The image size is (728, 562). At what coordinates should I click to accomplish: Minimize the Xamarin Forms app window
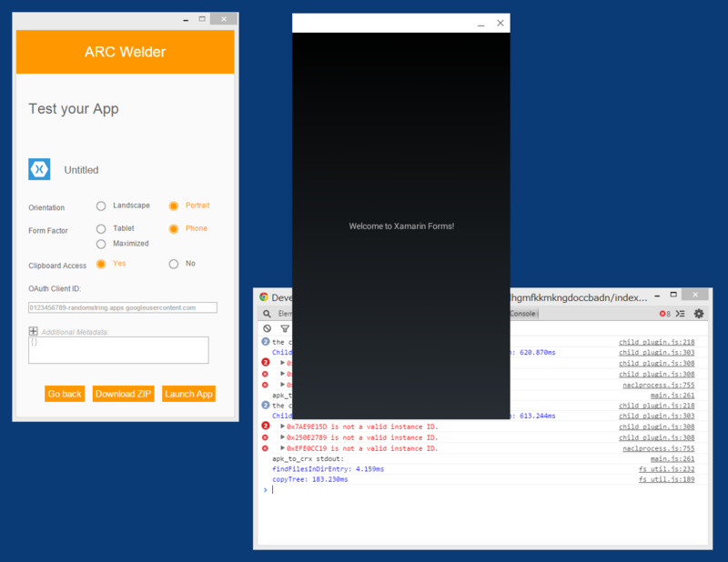pos(481,24)
